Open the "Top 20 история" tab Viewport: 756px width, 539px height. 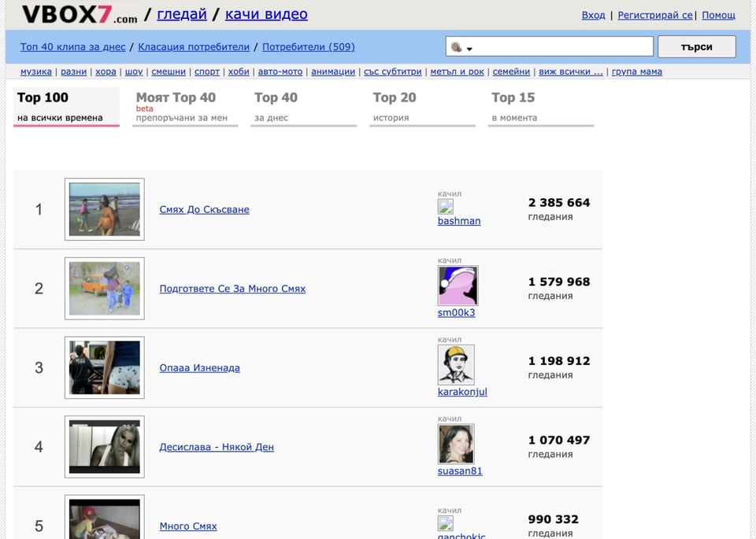tap(395, 102)
